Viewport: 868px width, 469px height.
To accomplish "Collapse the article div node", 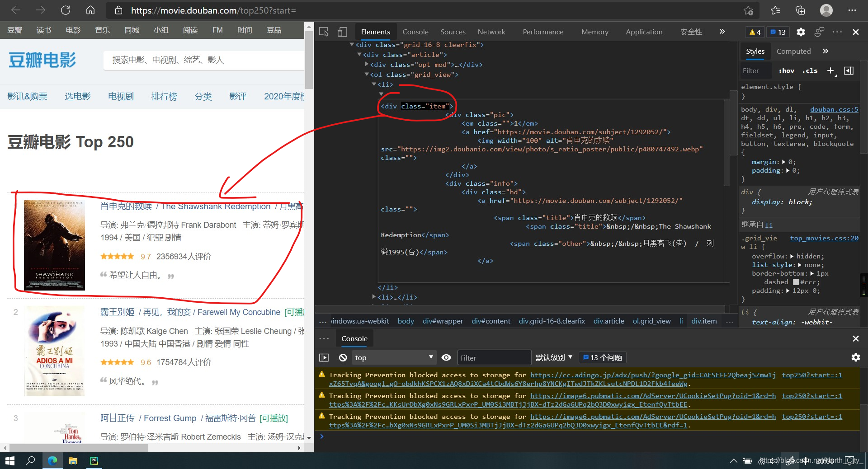I will 359,54.
